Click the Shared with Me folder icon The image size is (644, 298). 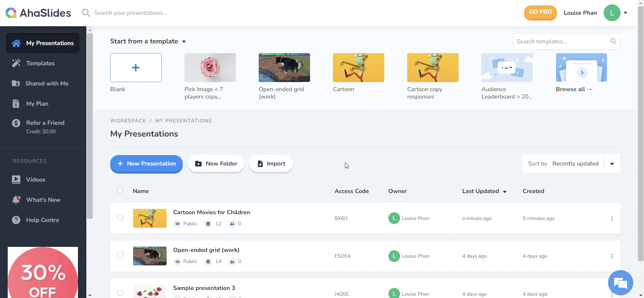16,83
